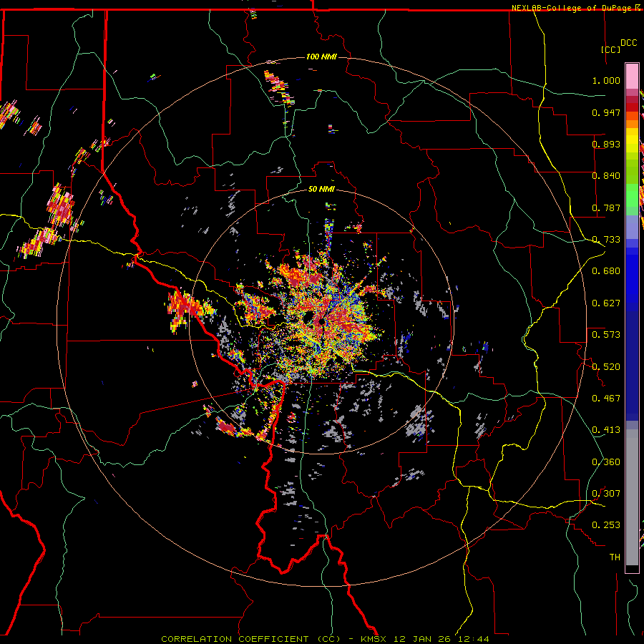Click the 0.413 scale value
The image size is (644, 644).
606,430
